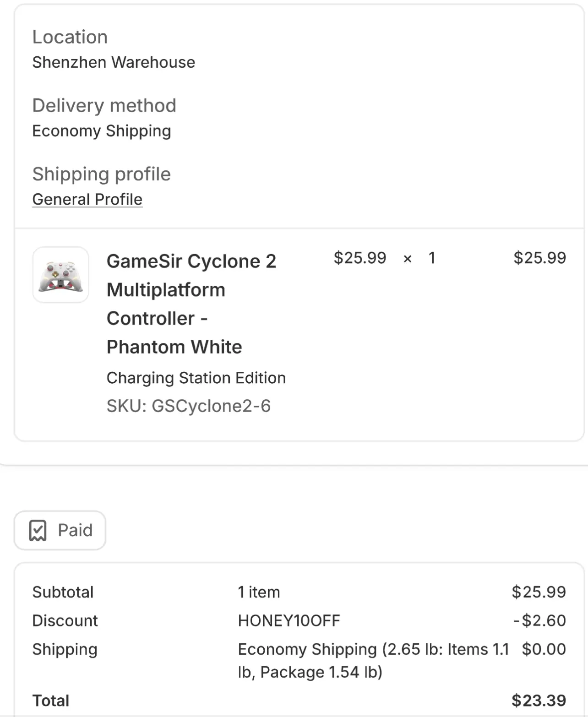588x717 pixels.
Task: Click the GameSir controller product thumbnail
Action: (x=60, y=275)
